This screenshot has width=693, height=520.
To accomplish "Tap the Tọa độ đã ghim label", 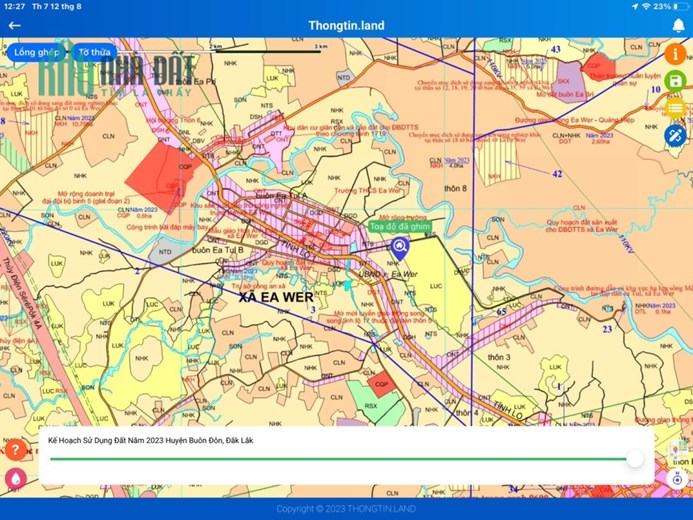I will 400,226.
